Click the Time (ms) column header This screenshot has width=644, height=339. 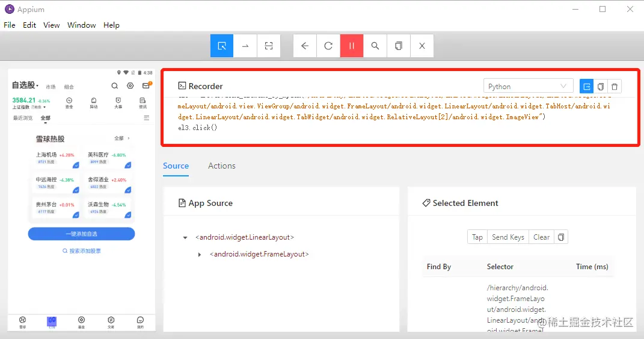[592, 267]
